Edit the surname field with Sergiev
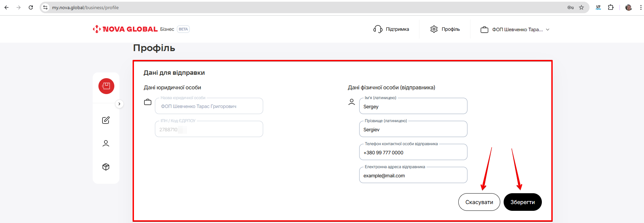 point(413,130)
